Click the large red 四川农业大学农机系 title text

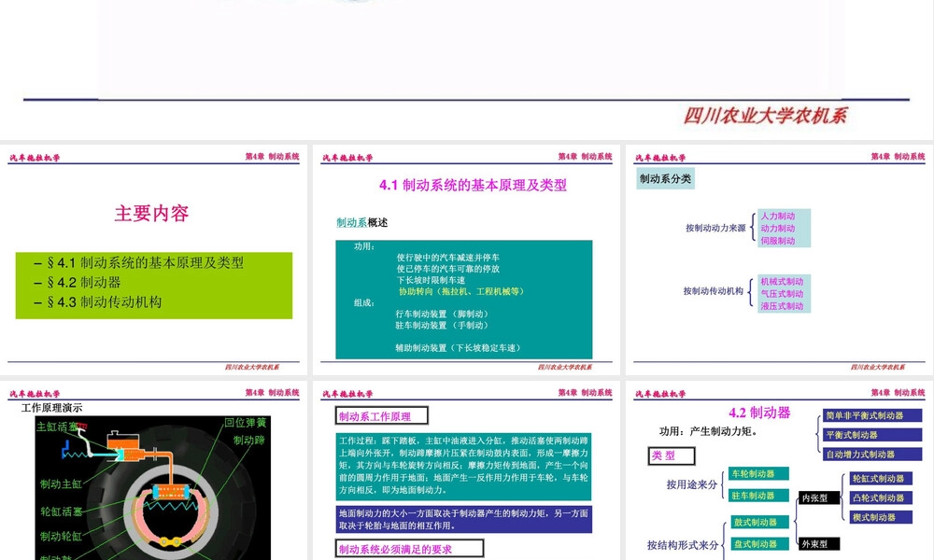point(765,116)
